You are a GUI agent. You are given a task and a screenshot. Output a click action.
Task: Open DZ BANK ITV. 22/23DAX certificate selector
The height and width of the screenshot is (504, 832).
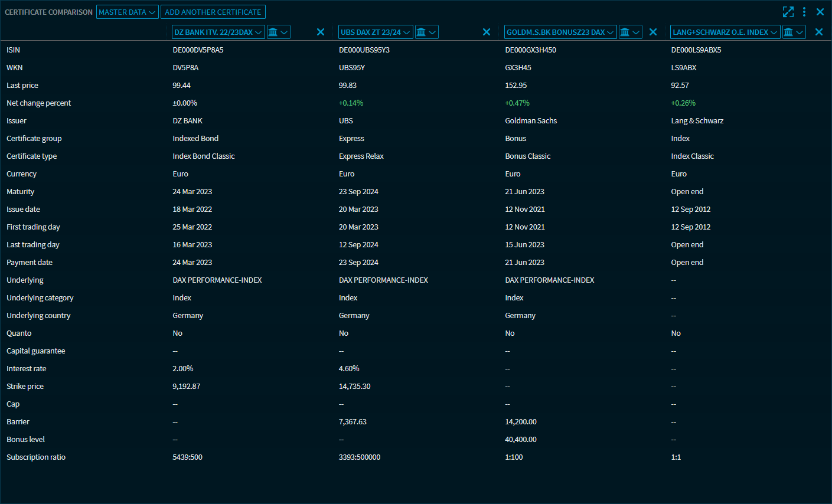click(x=218, y=32)
